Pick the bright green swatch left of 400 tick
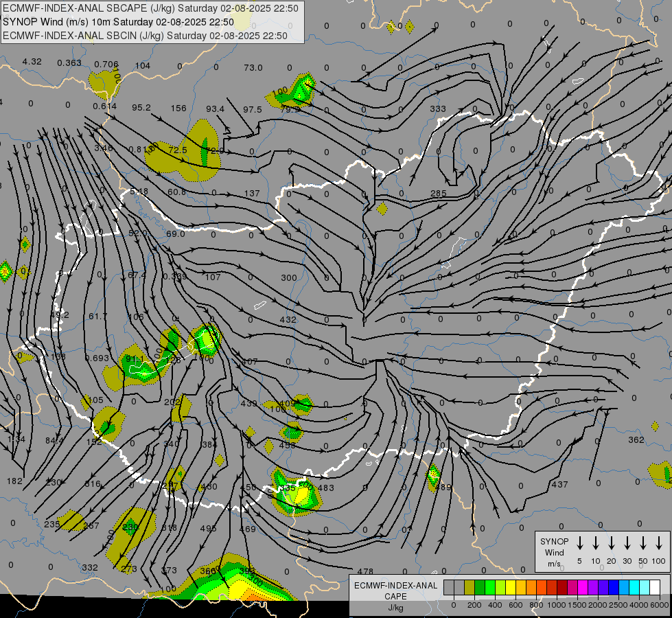672x618 pixels. pyautogui.click(x=490, y=588)
